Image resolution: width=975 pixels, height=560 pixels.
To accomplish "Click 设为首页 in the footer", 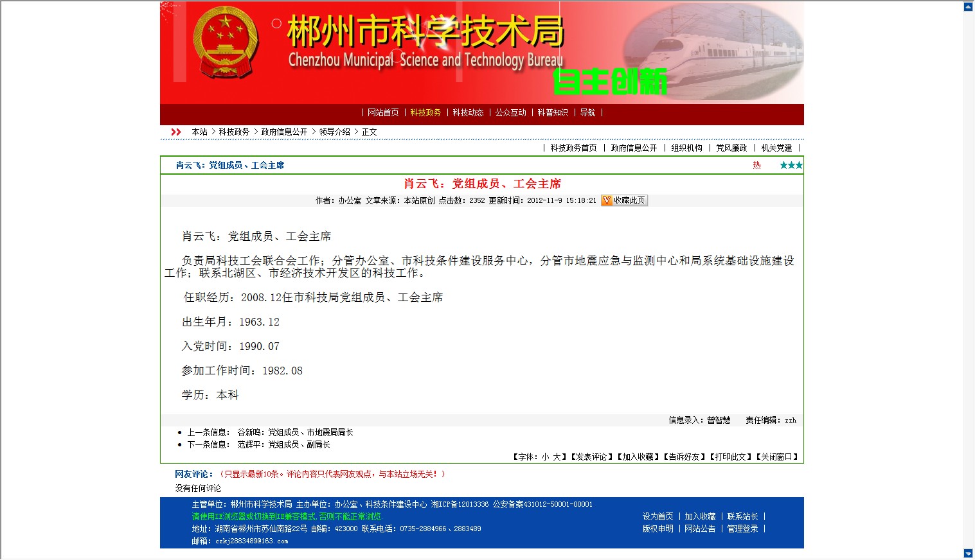I will pyautogui.click(x=657, y=516).
